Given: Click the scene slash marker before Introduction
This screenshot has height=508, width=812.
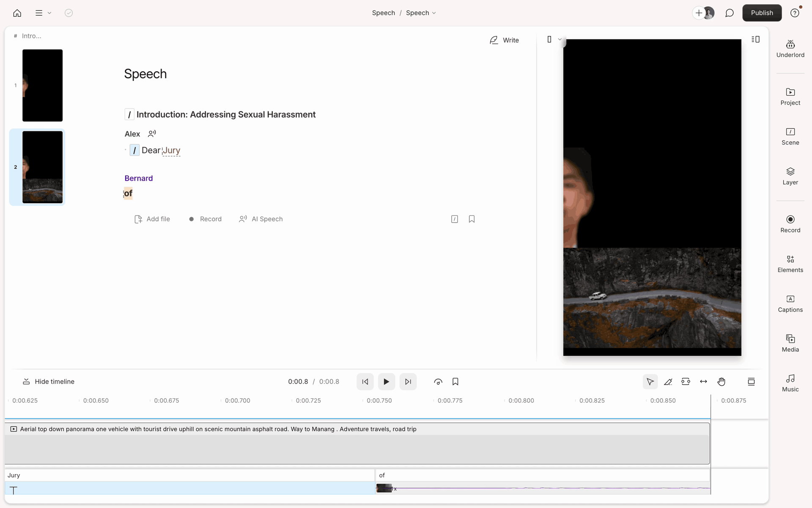Looking at the screenshot, I should click(129, 115).
